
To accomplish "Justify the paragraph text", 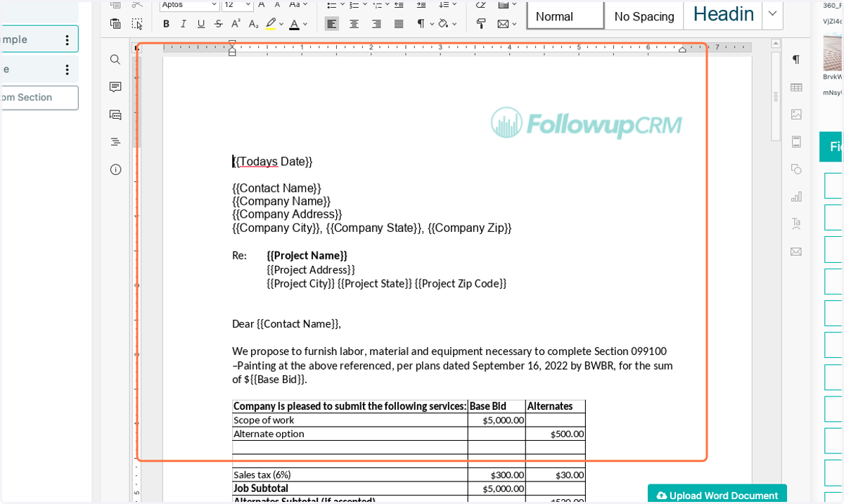I will [x=399, y=24].
